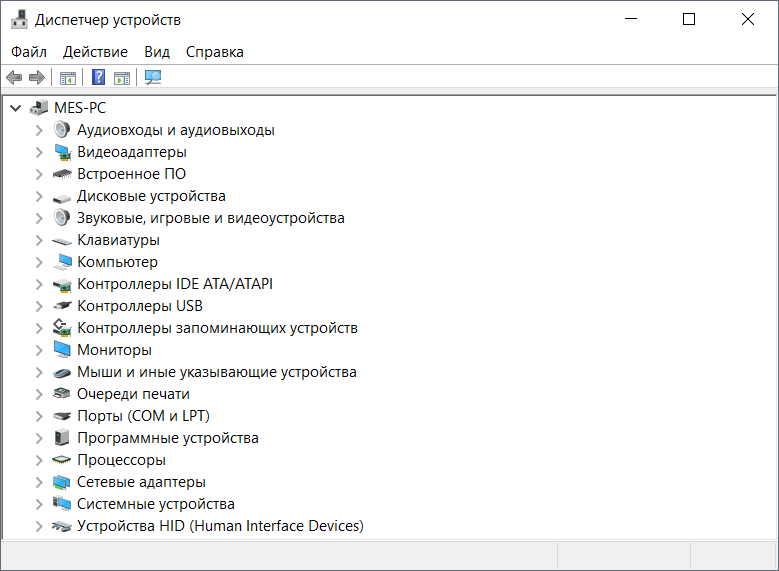The image size is (779, 571).
Task: Select Устройства HID (Human Interface Devices)
Action: click(220, 526)
